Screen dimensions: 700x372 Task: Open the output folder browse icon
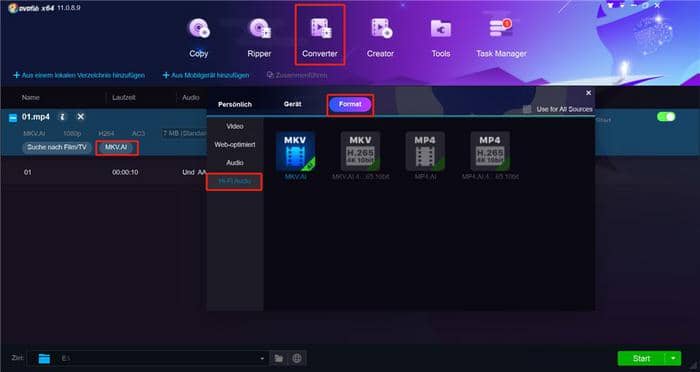pos(279,358)
